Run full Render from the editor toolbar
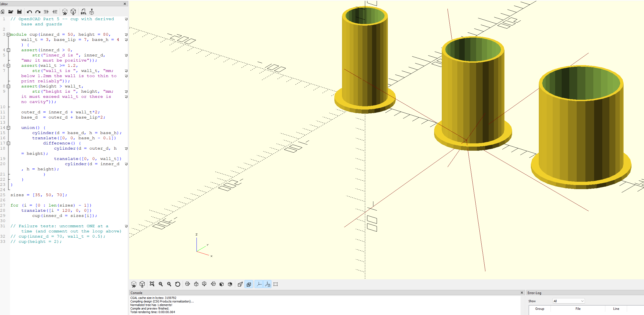The image size is (644, 315). (73, 12)
